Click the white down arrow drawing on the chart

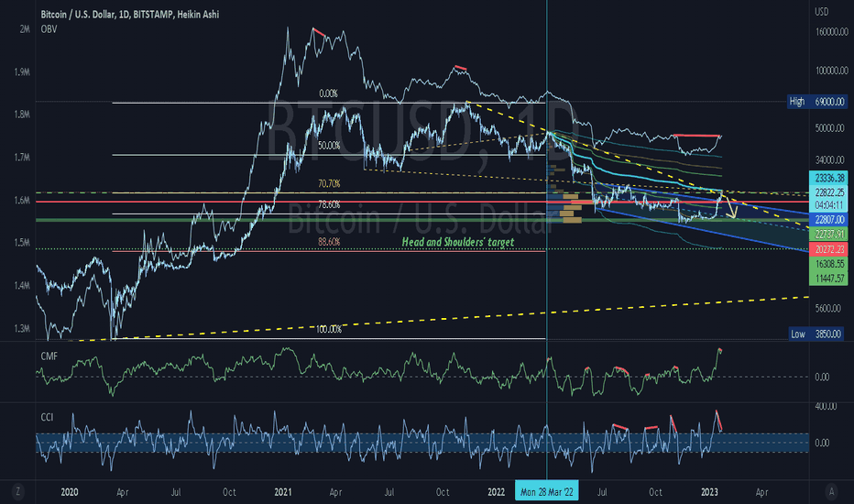click(731, 209)
